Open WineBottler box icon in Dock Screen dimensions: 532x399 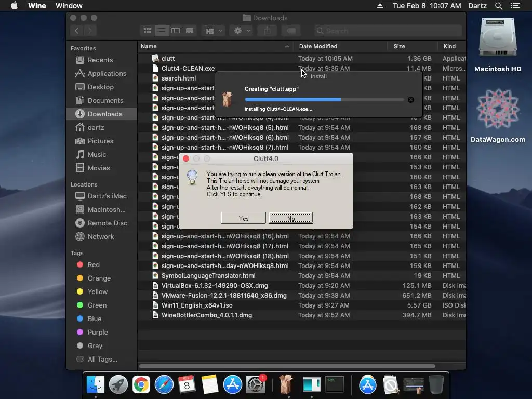click(x=286, y=385)
